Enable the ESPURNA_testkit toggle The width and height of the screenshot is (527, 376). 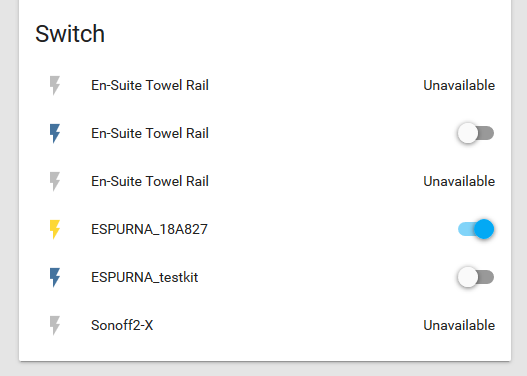(476, 277)
